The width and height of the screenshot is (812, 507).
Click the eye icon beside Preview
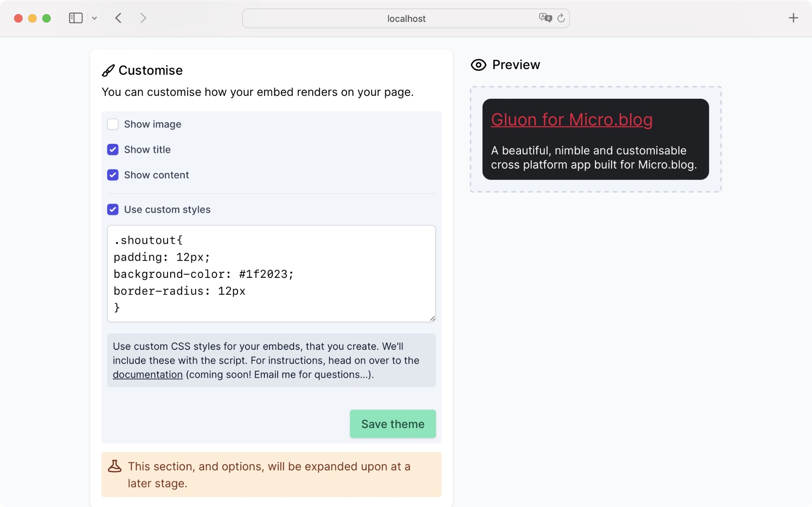coord(478,65)
